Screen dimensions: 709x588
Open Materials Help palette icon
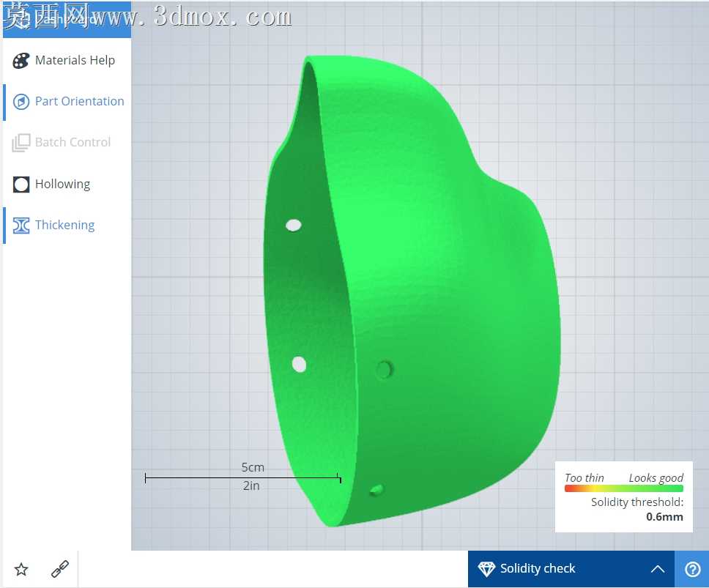21,61
